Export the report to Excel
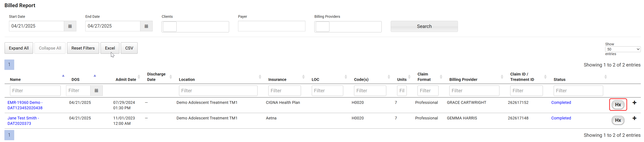 tap(110, 48)
